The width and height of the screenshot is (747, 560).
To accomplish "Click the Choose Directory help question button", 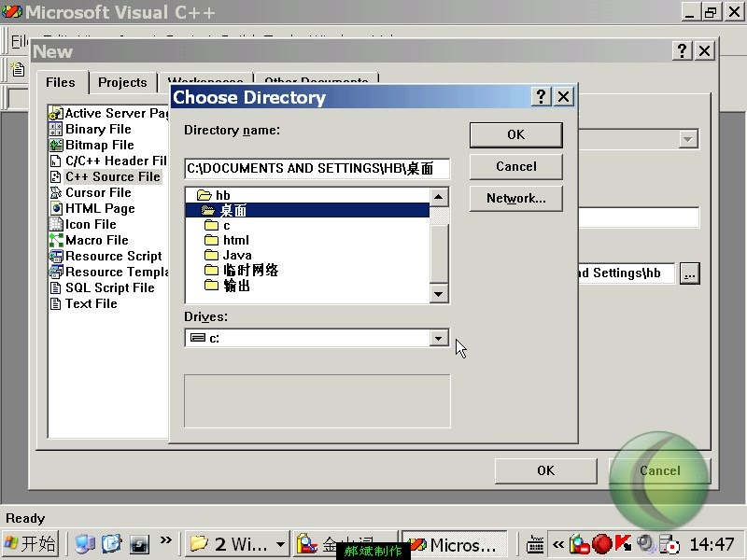I will pyautogui.click(x=542, y=97).
